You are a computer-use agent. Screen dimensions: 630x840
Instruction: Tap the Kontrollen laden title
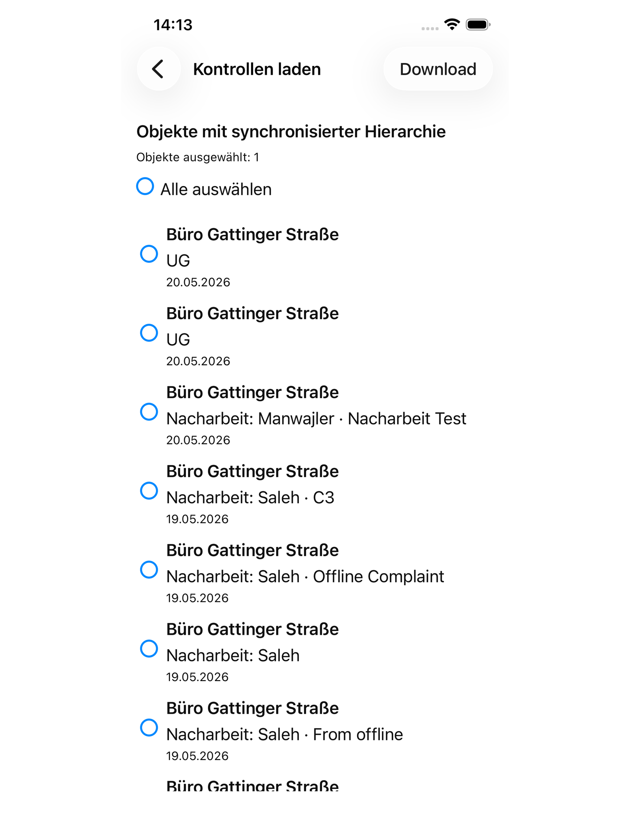click(257, 69)
